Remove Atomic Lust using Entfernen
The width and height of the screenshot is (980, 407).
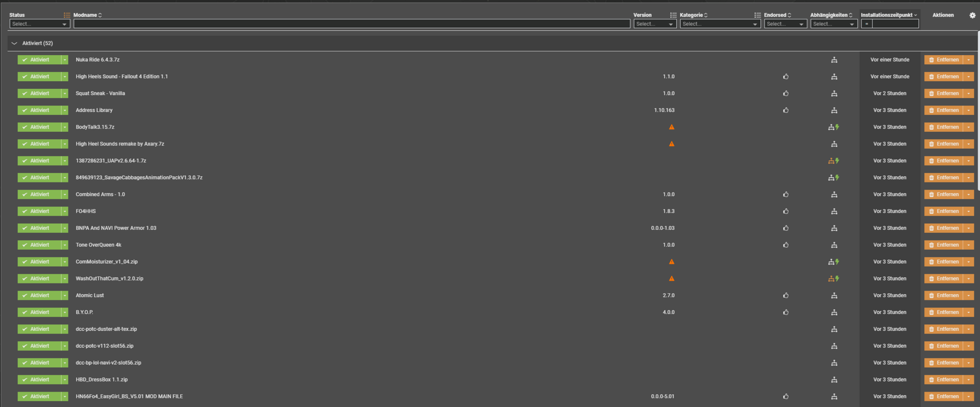tap(944, 296)
